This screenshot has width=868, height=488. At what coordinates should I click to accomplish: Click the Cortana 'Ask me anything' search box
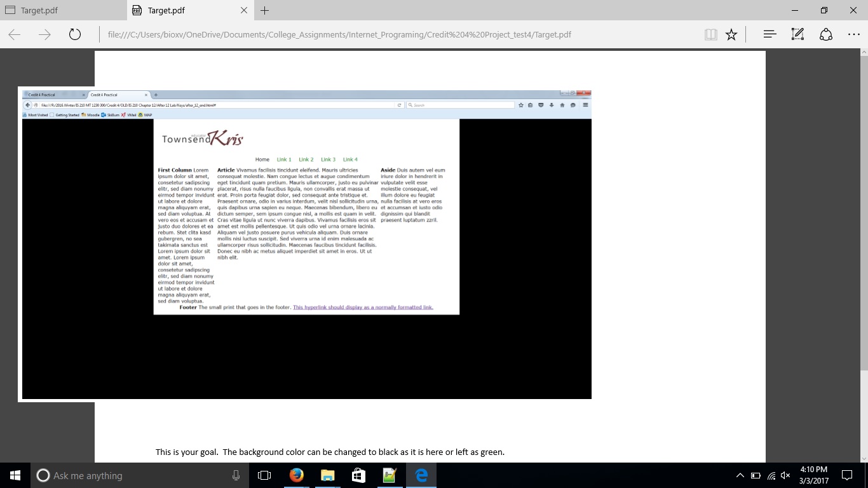(x=140, y=475)
